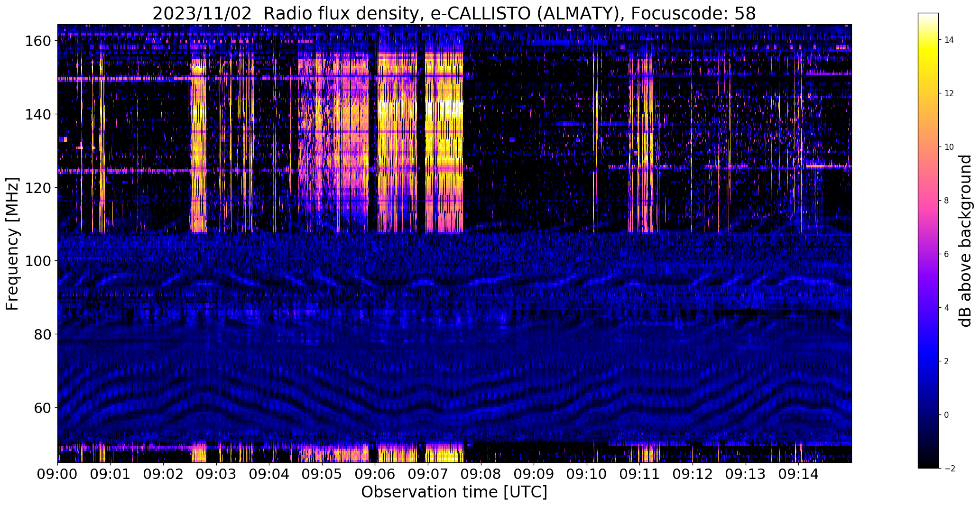This screenshot has height=506, width=980.
Task: Click the 80 MHz frequency tick label
Action: pyautogui.click(x=42, y=334)
